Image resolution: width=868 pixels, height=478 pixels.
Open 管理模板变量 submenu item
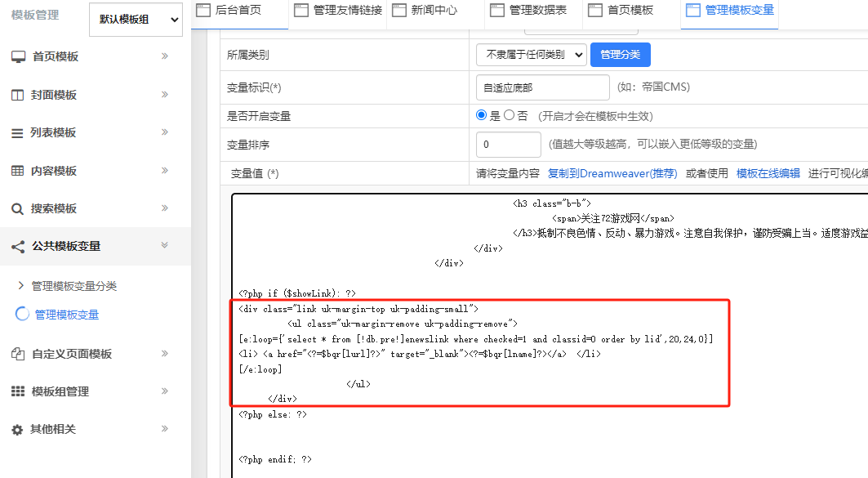[x=66, y=315]
